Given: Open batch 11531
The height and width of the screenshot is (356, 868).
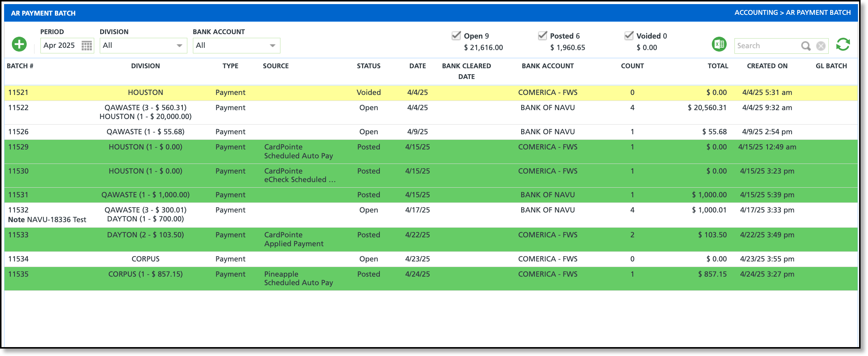Looking at the screenshot, I should pos(18,195).
